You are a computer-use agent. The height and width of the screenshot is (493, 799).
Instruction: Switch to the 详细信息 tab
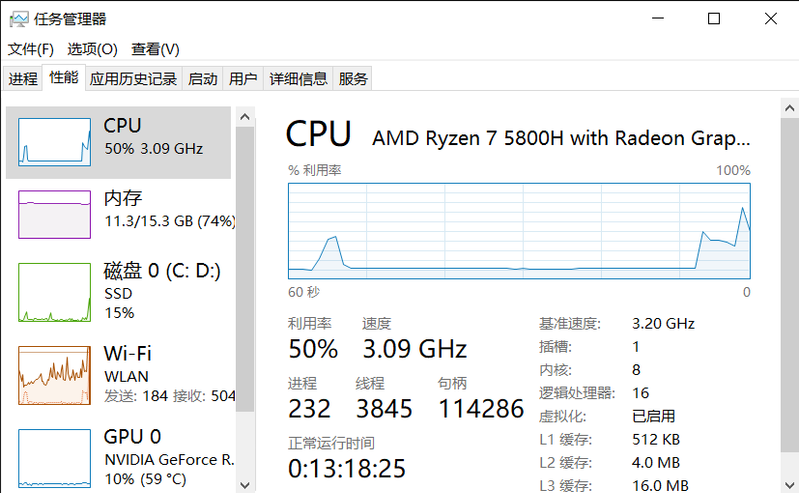[298, 79]
